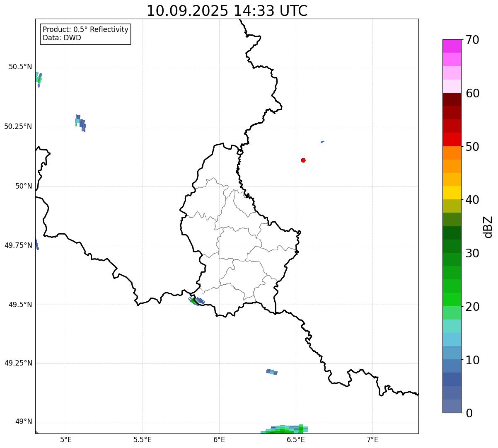
Task: Click the green echo near 50.5°N left edge
Action: [39, 80]
